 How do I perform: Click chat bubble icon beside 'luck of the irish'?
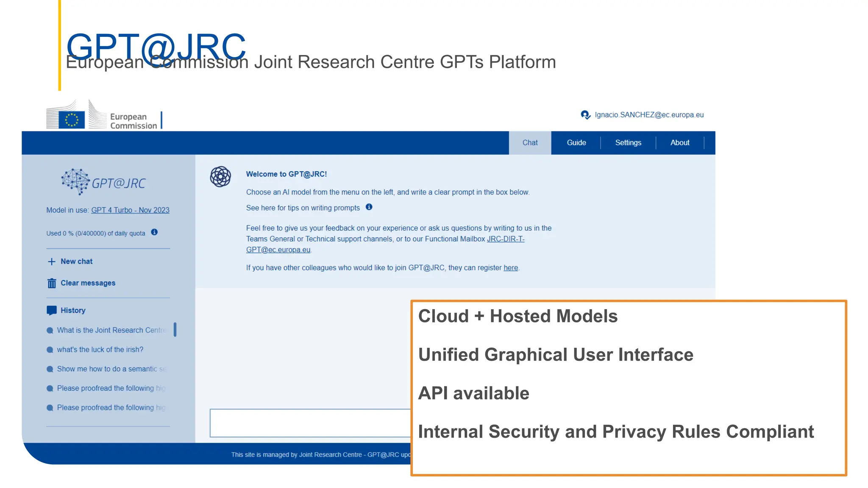[50, 350]
